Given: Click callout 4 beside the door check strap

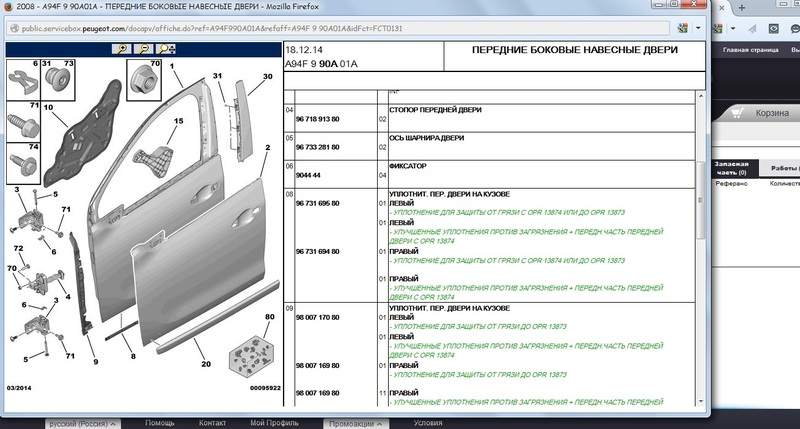Looking at the screenshot, I should [67, 296].
